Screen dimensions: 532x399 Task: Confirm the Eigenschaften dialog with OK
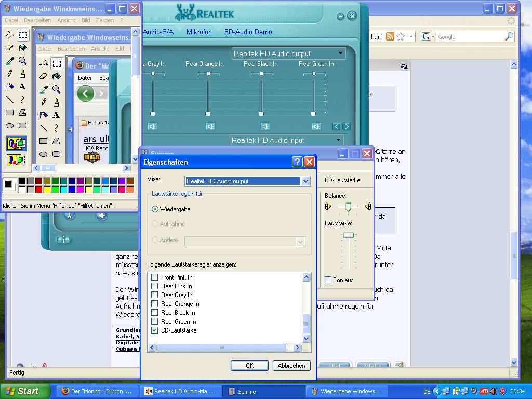pyautogui.click(x=249, y=365)
